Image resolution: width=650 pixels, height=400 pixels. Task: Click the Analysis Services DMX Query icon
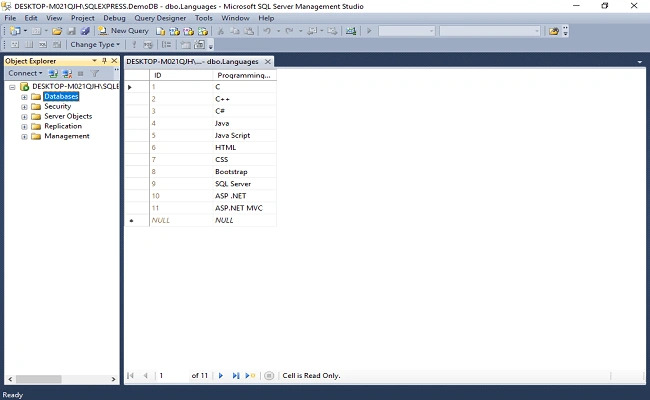pyautogui.click(x=189, y=31)
